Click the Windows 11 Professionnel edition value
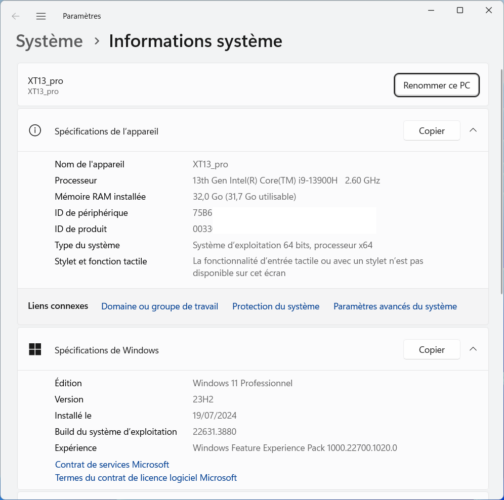 [x=242, y=383]
